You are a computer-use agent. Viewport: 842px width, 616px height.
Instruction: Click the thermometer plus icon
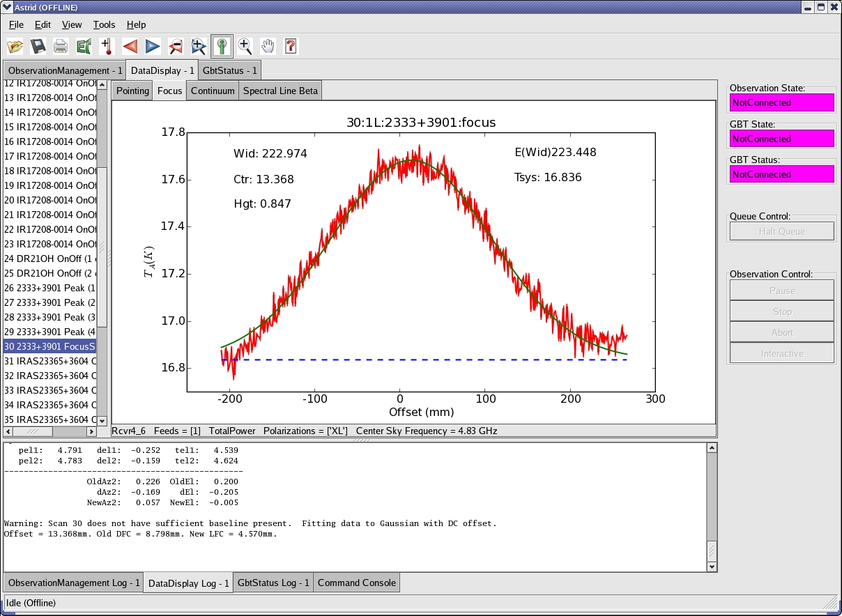tap(107, 47)
